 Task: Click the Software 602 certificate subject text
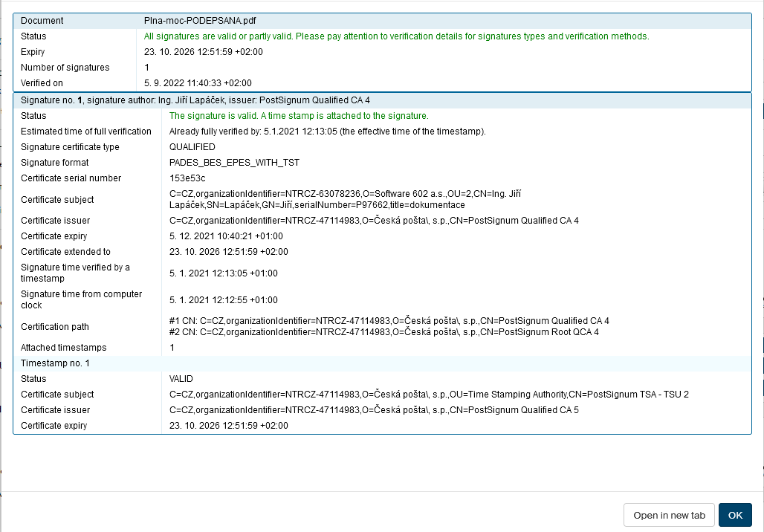point(345,199)
